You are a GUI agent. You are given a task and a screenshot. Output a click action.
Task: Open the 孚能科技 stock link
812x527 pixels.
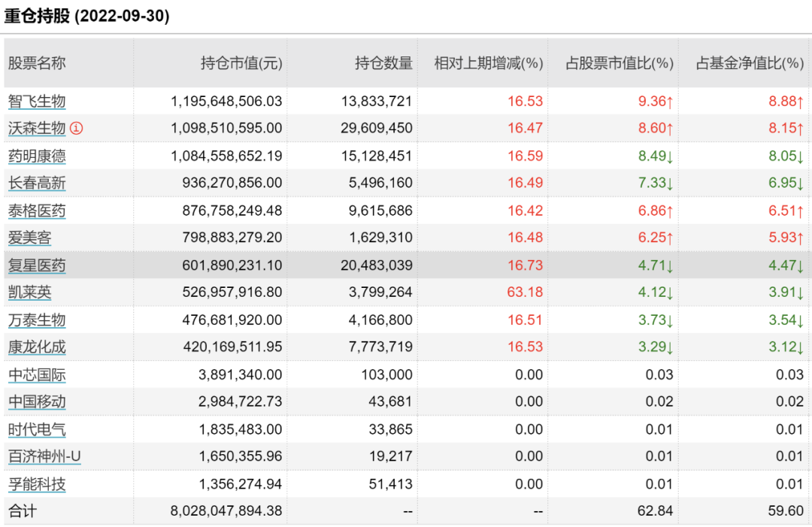pyautogui.click(x=37, y=484)
